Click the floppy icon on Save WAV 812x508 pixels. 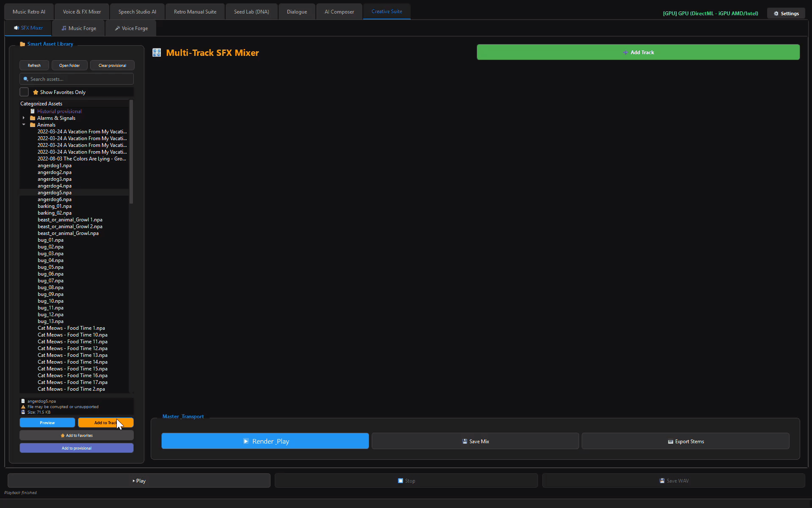pos(662,481)
